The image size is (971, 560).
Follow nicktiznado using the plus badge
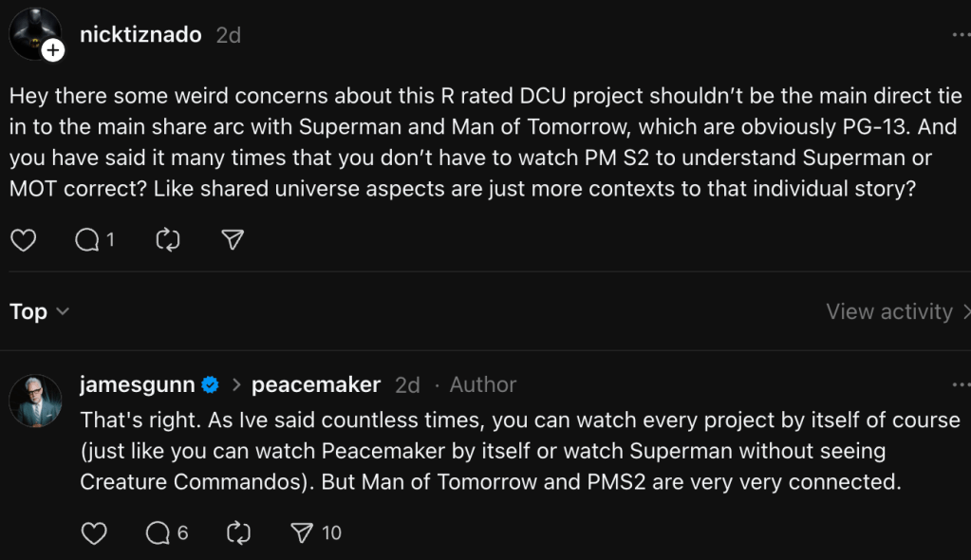(53, 50)
